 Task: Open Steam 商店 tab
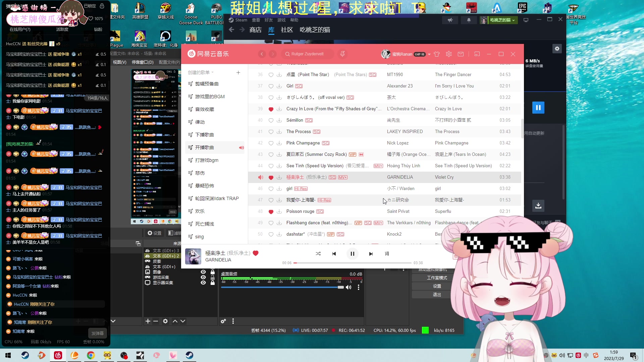(256, 30)
